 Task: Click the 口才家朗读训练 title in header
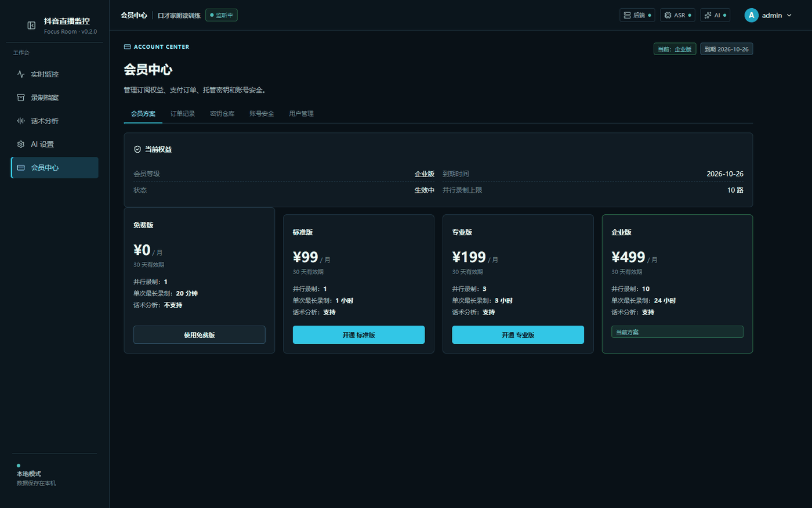(x=179, y=16)
